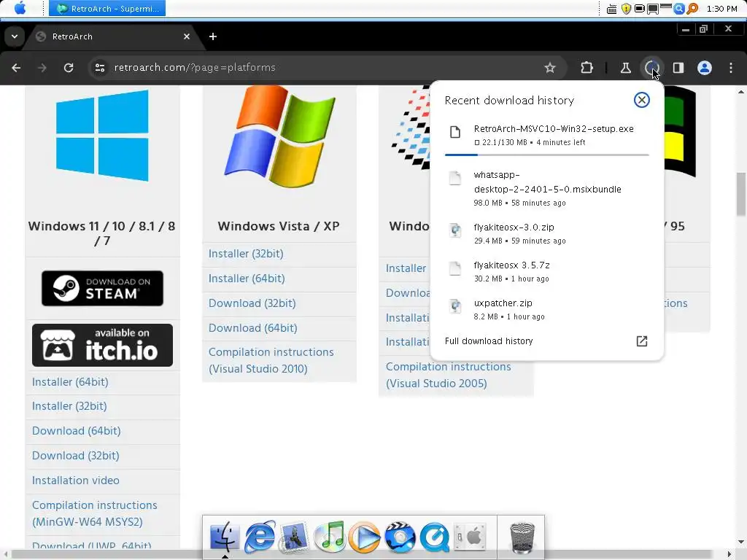This screenshot has width=747, height=560.
Task: Click Vista/XP Installer (64bit) link
Action: [247, 279]
